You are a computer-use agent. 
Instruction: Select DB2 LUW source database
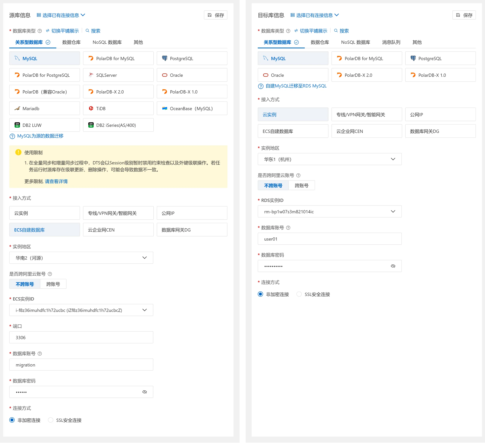pyautogui.click(x=44, y=125)
